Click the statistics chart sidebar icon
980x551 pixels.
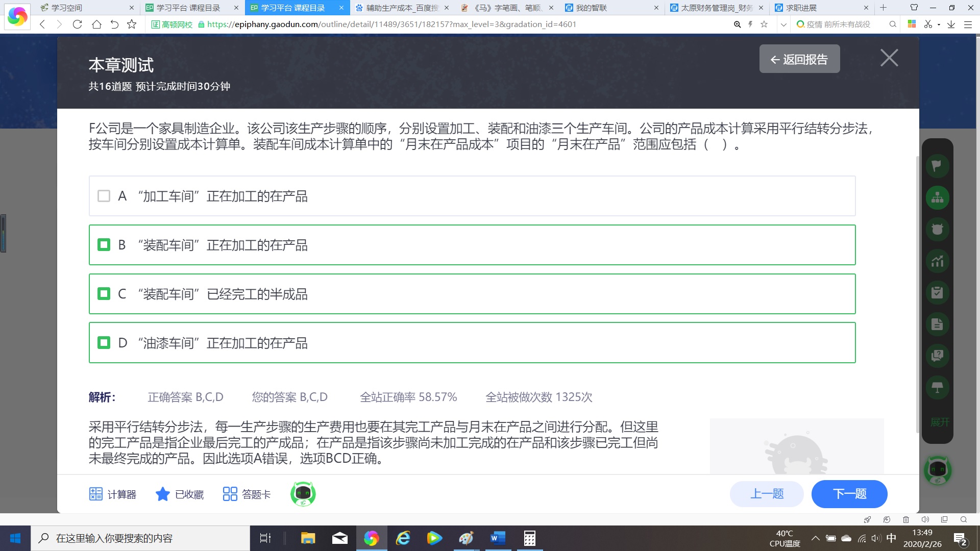pos(937,261)
